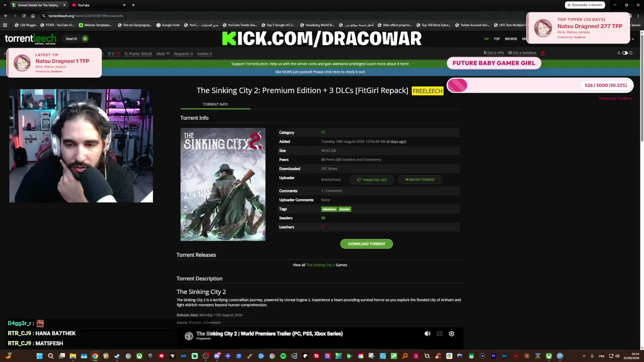Open the Get a Seedbox link
The image size is (644, 362).
point(522,53)
